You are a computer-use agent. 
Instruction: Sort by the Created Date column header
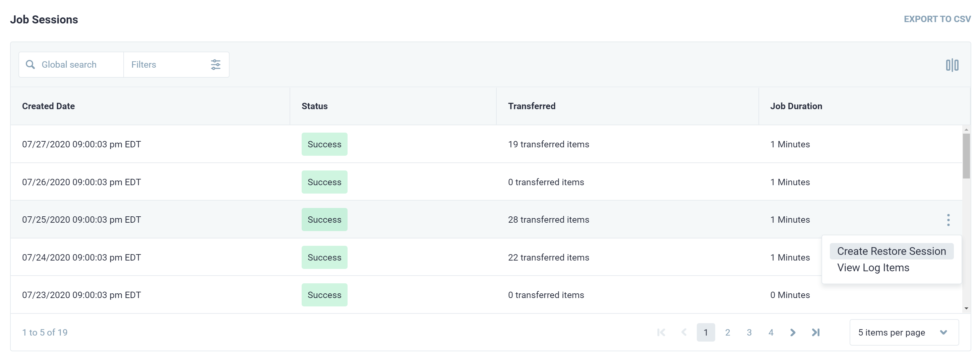[48, 106]
